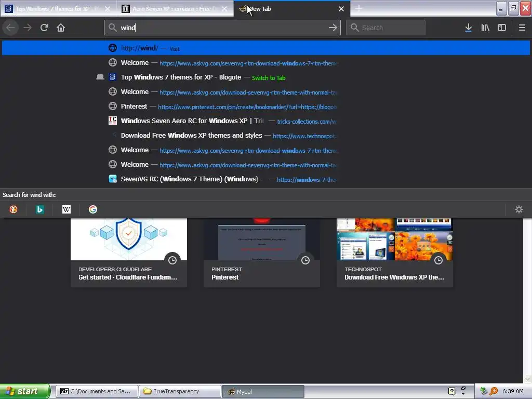Screen dimensions: 532x399
Task: Switch to Aero Seven XP tab
Action: pos(176,9)
